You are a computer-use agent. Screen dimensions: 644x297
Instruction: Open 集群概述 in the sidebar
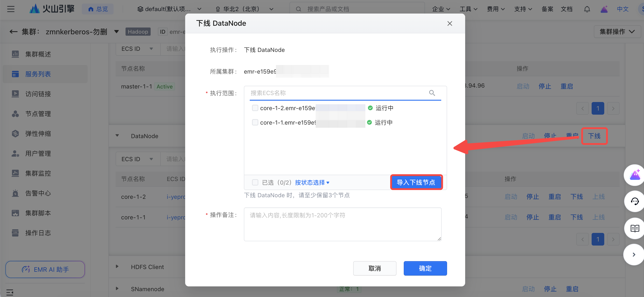(45, 54)
